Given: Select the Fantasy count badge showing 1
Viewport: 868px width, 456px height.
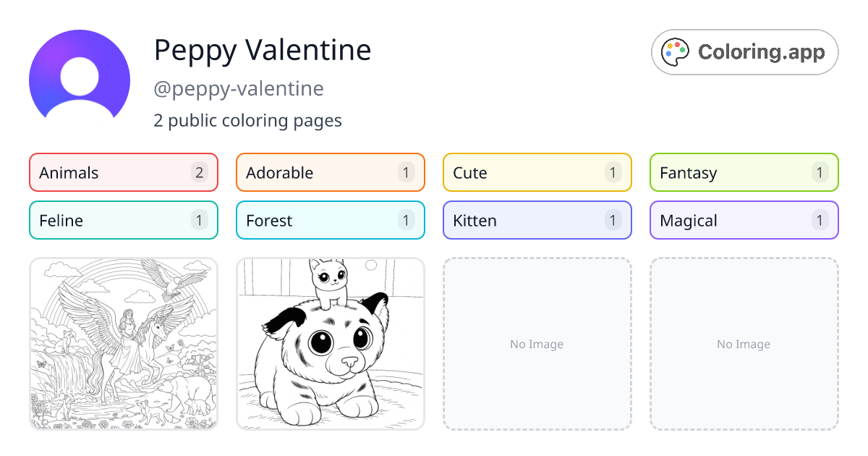Looking at the screenshot, I should [x=819, y=172].
